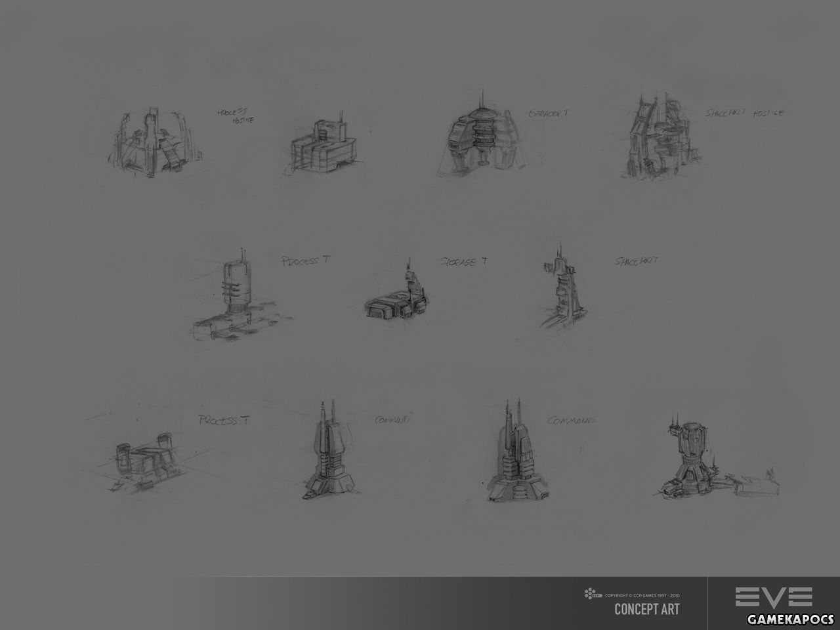Select the domed Extractor T building sketch

(x=484, y=135)
